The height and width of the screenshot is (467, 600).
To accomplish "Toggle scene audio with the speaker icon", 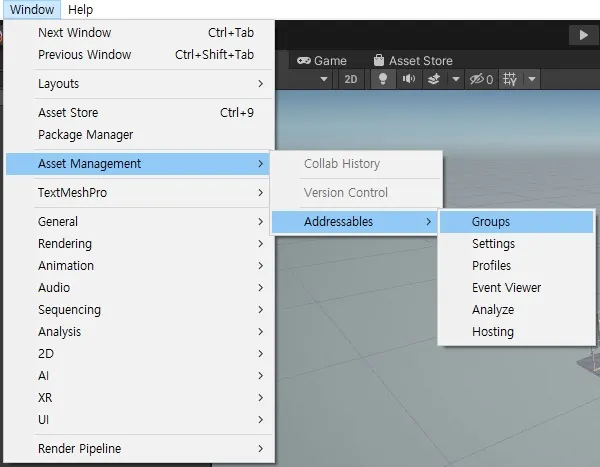I will (x=409, y=79).
